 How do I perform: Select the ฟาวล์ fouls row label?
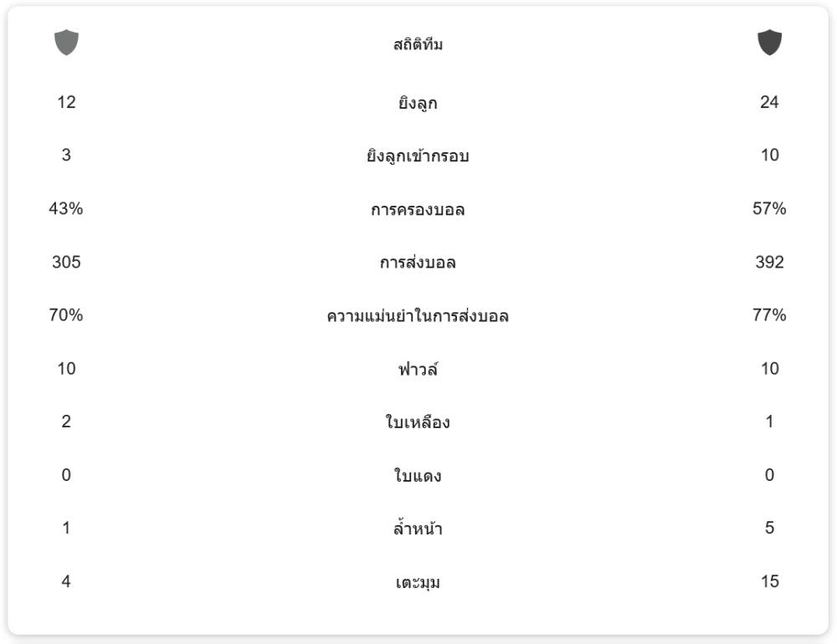point(418,369)
